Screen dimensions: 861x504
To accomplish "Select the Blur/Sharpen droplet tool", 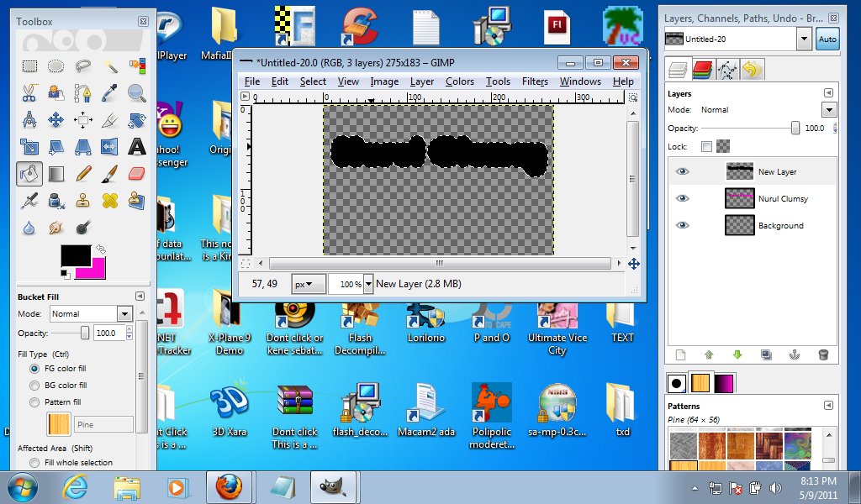I will [x=29, y=227].
